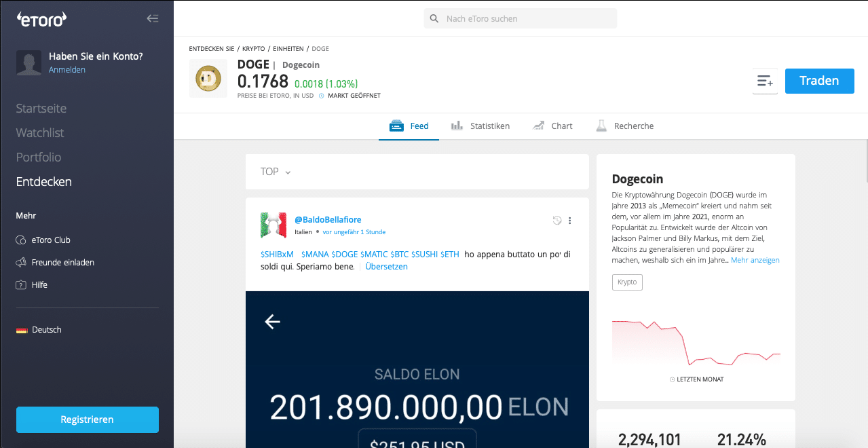868x448 pixels.
Task: Click the $MATIC ticker tag
Action: [x=374, y=255]
